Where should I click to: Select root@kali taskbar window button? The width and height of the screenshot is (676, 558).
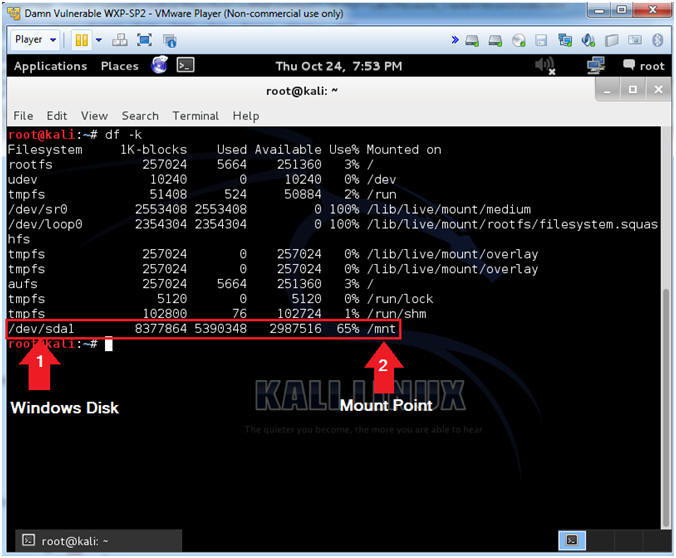99,540
